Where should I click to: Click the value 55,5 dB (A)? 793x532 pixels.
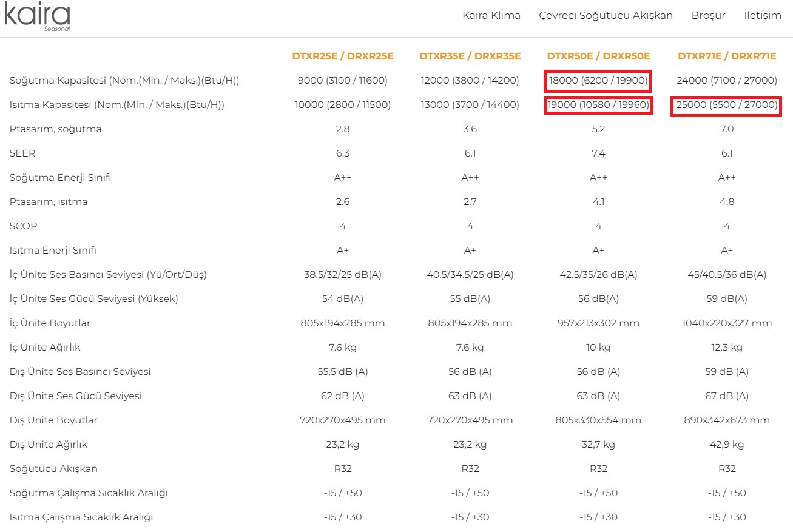click(343, 372)
